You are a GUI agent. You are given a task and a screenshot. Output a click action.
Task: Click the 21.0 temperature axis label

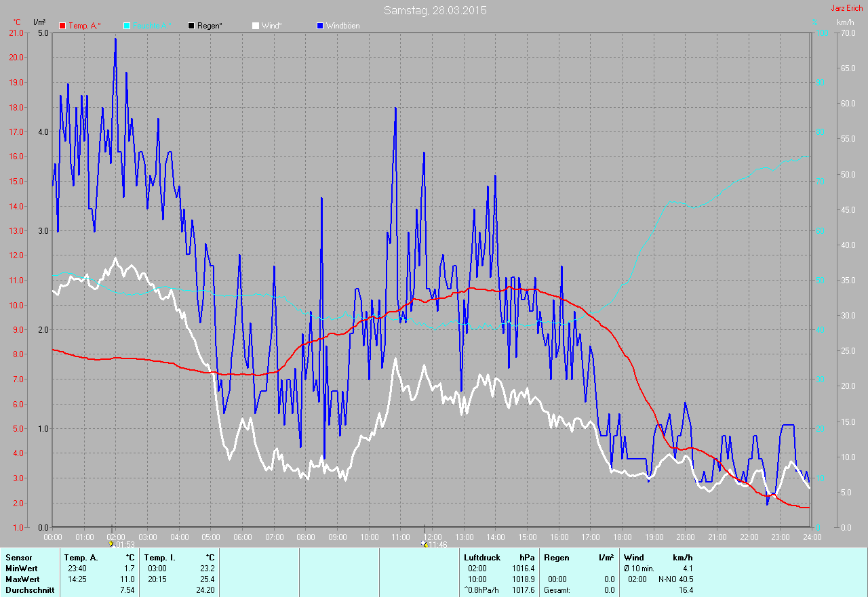point(16,33)
